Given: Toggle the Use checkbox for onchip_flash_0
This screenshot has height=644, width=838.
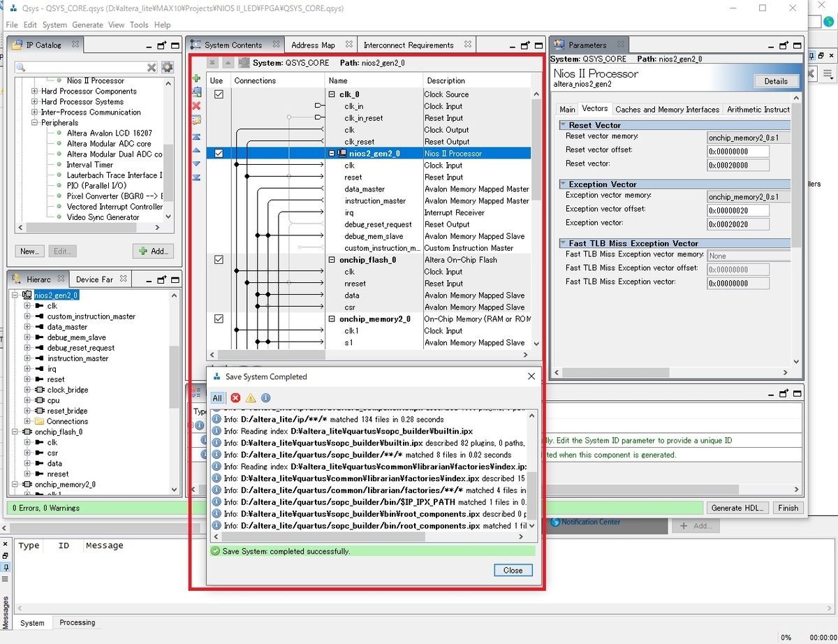Looking at the screenshot, I should coord(219,260).
